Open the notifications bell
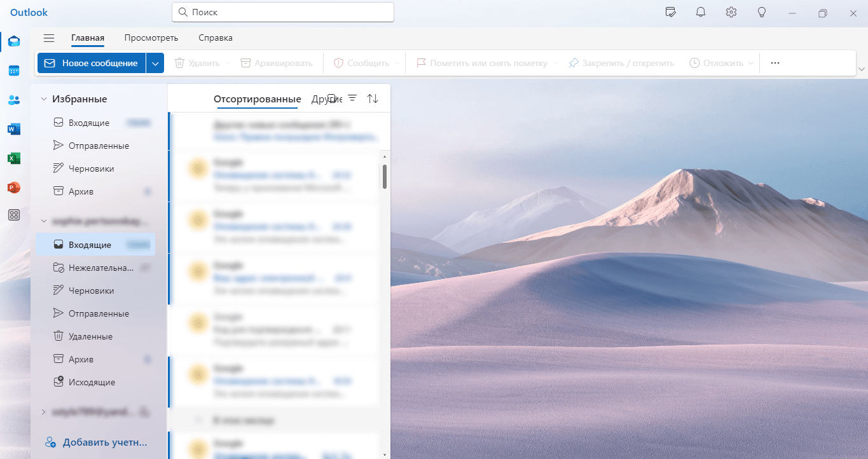This screenshot has height=459, width=868. (x=701, y=12)
